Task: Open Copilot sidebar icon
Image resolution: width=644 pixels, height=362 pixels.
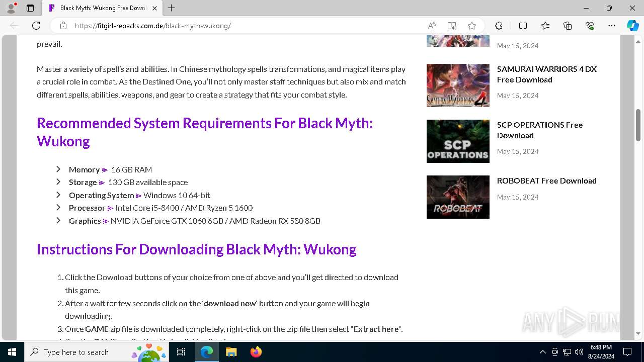Action: coord(632,26)
